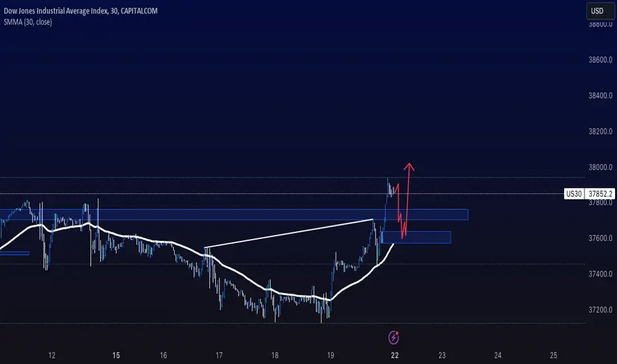The image size is (617, 364).
Task: Open the USD currency selector
Action: tap(600, 11)
